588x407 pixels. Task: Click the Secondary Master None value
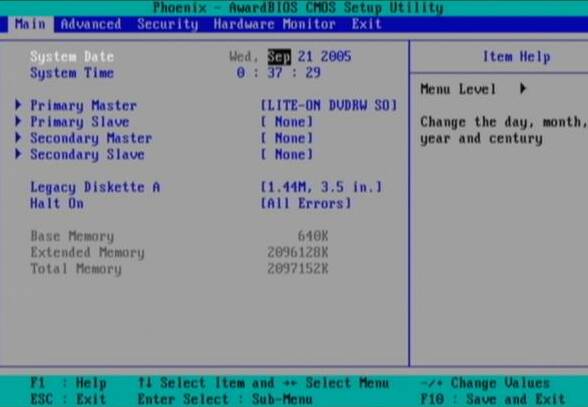point(286,138)
